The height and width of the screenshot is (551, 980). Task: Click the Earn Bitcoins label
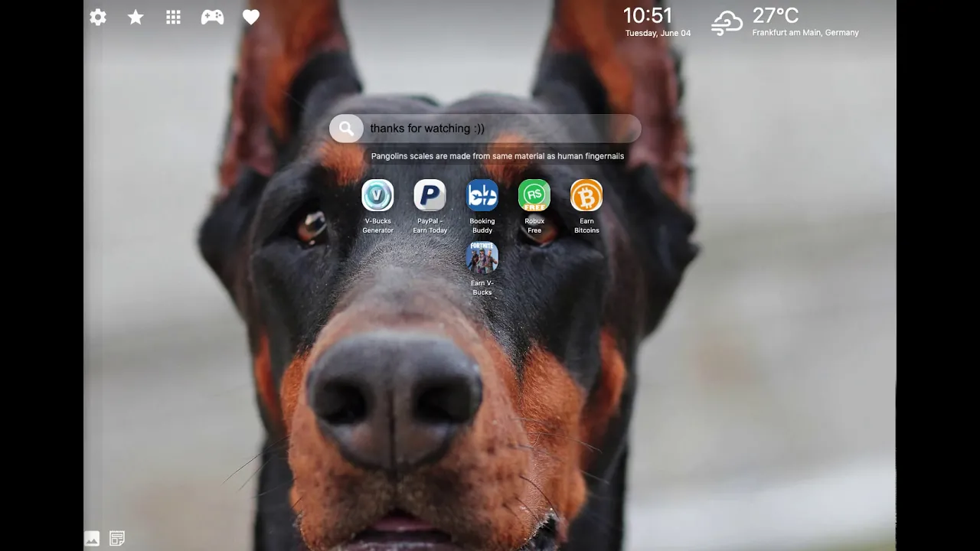586,226
